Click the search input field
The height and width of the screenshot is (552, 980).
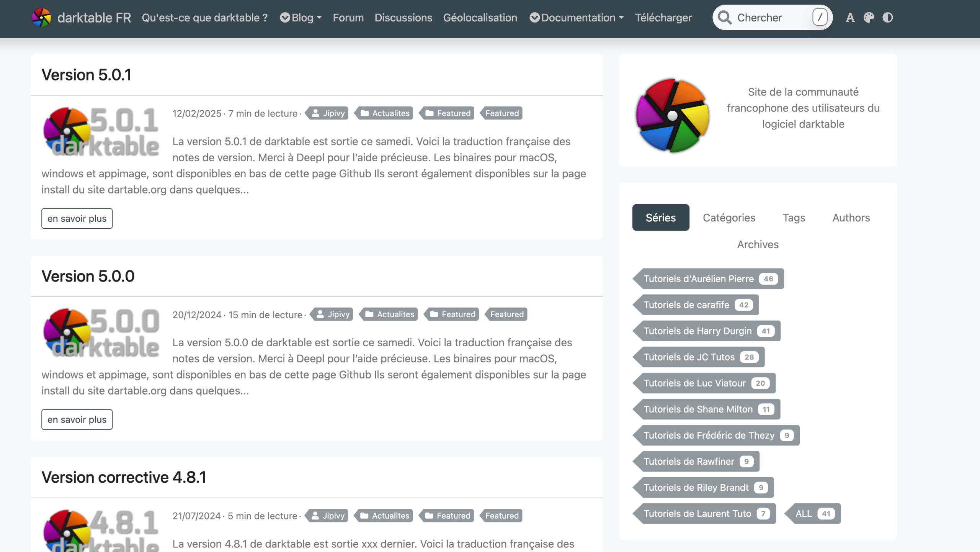click(x=773, y=18)
